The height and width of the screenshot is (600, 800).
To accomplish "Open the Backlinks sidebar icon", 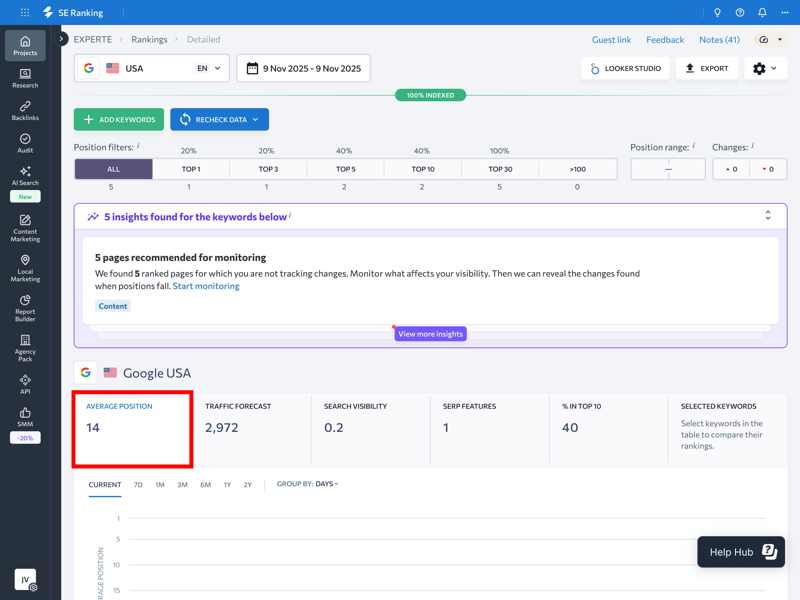I will coord(25,110).
